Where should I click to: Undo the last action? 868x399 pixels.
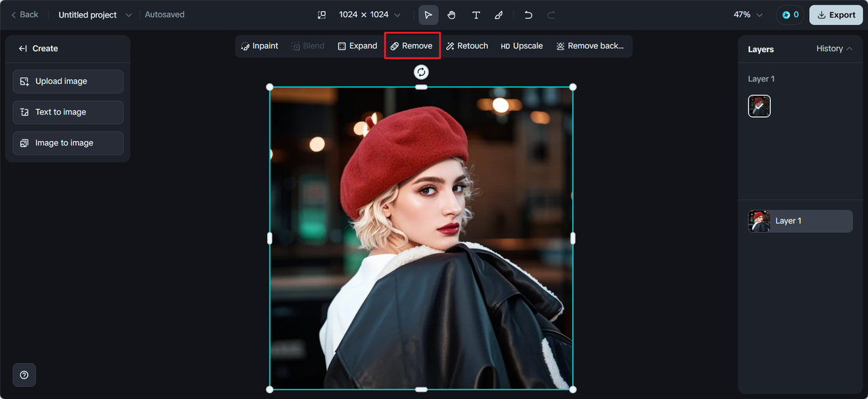pyautogui.click(x=528, y=15)
